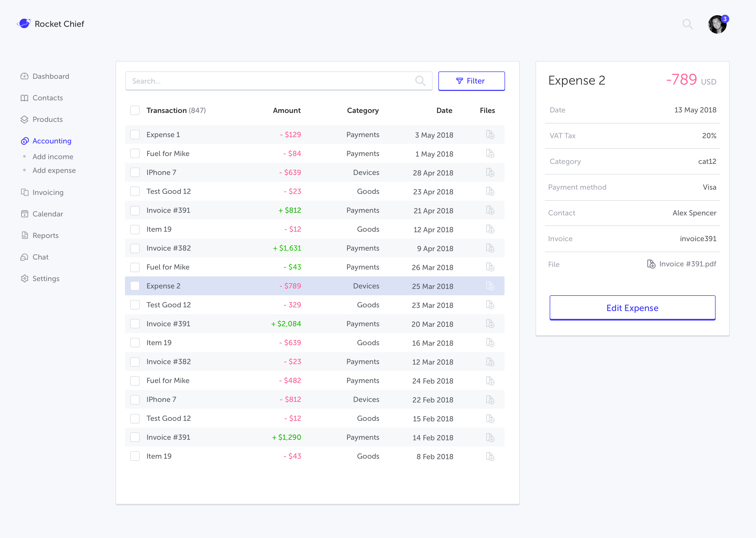
Task: Open the user profile avatar
Action: (x=717, y=24)
